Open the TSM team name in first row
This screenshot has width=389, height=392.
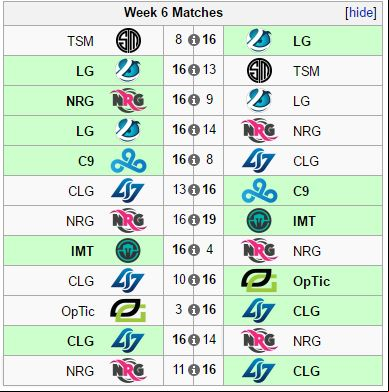click(80, 41)
